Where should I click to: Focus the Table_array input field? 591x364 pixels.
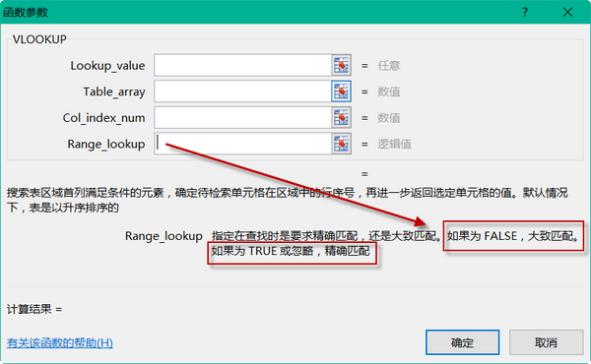(242, 91)
